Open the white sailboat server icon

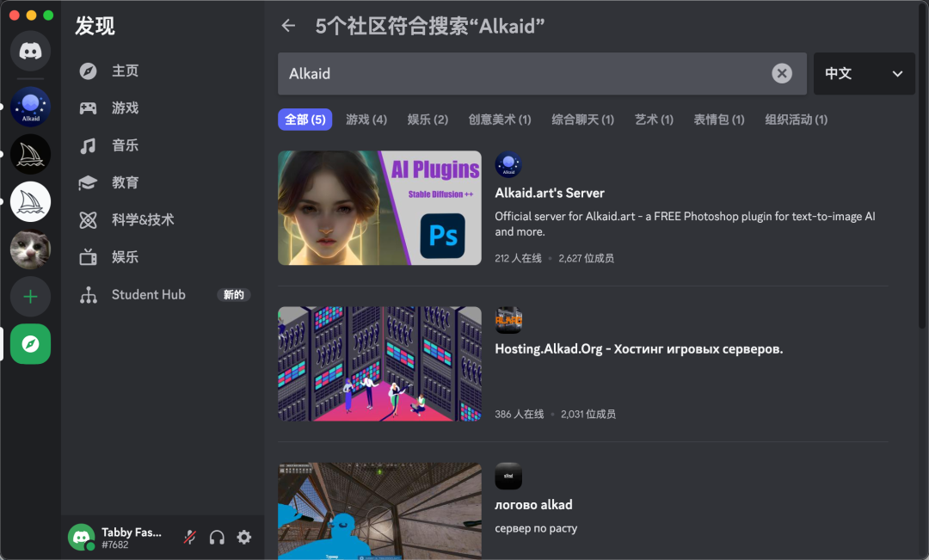[30, 201]
